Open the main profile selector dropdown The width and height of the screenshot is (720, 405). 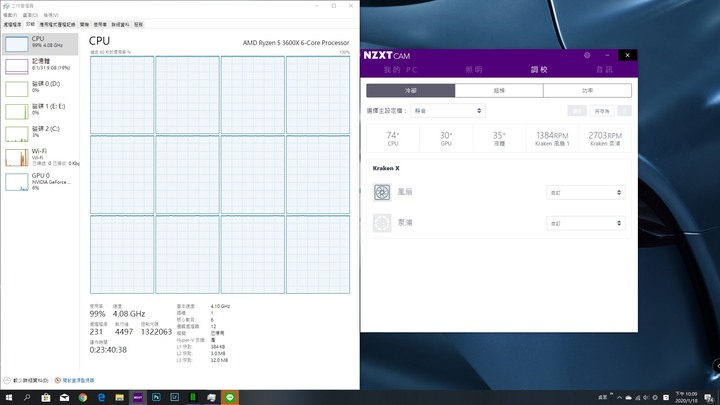click(448, 111)
